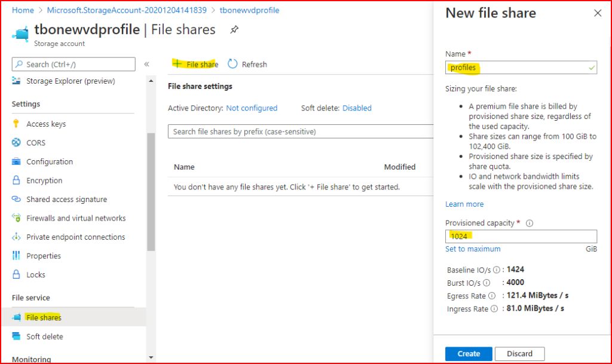Click the Private endpoint connections icon
Screen dimensions: 612x364
coord(16,237)
